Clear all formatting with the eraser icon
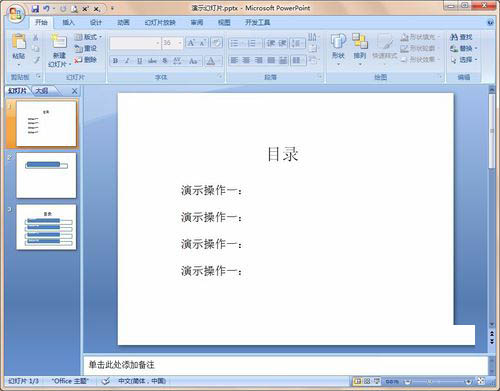The image size is (500, 391). (216, 43)
